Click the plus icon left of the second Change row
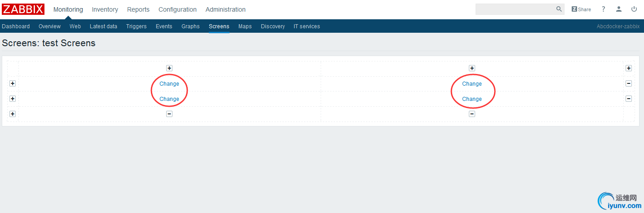Viewport: 644px width, 213px height. pos(13,99)
